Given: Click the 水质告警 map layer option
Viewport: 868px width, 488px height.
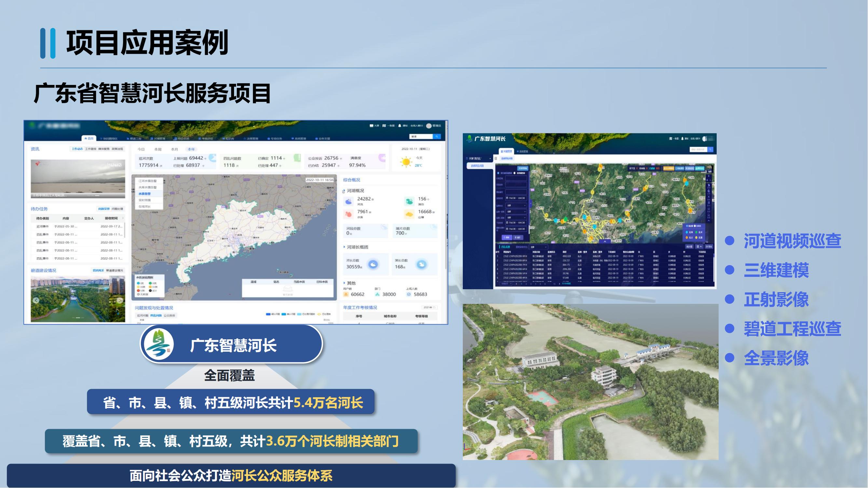Looking at the screenshot, I should 145,194.
